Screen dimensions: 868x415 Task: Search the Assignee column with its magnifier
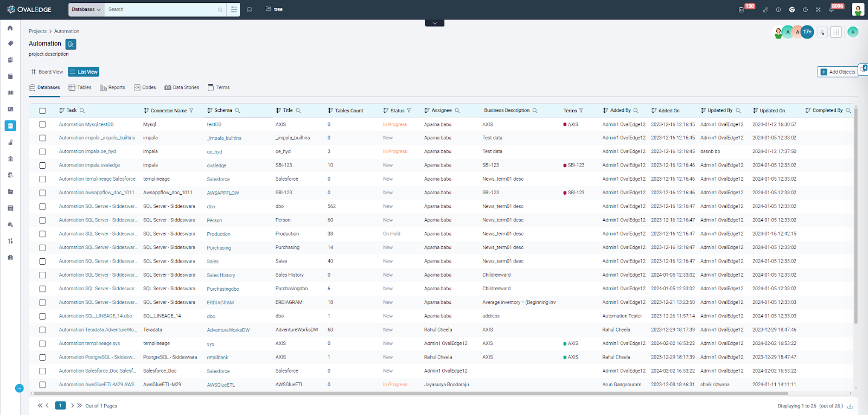pyautogui.click(x=457, y=111)
